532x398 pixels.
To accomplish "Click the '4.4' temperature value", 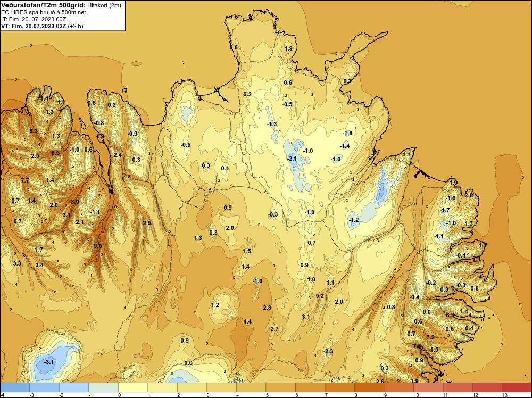I will (x=247, y=321).
